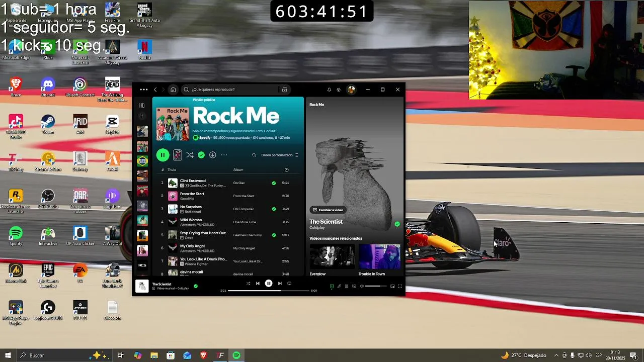Toggle saved checkmark for Stop Crying Your Heart Out
This screenshot has height=362, width=644.
274,235
